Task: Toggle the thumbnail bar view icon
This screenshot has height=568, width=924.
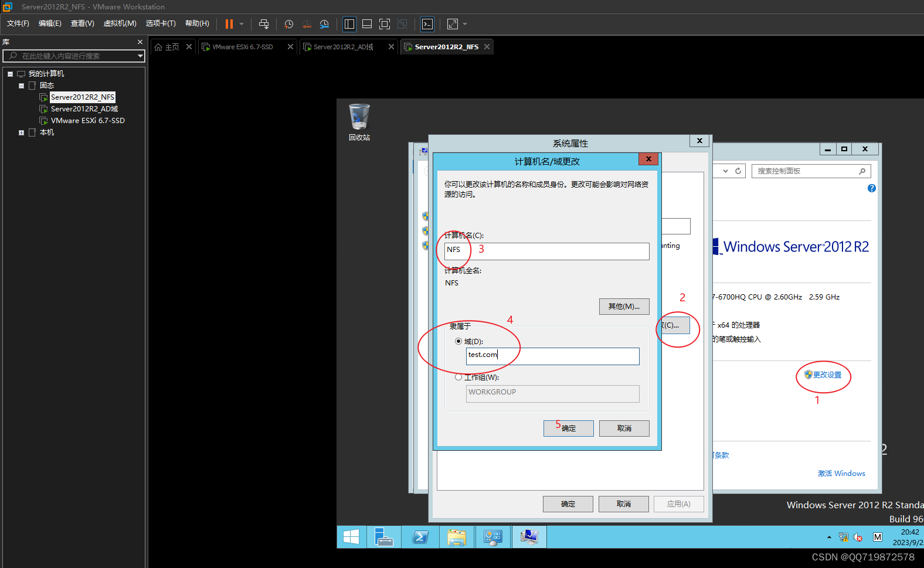Action: click(x=367, y=24)
